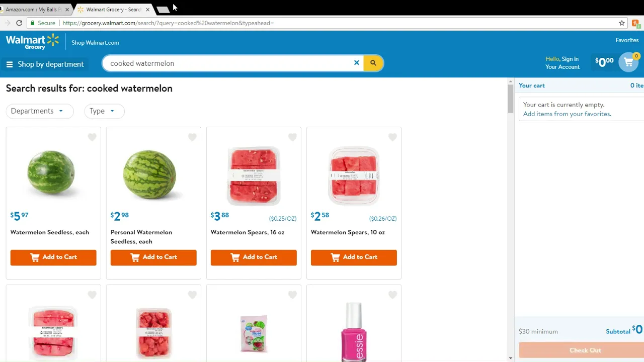Bookmark page with the star icon

point(622,23)
